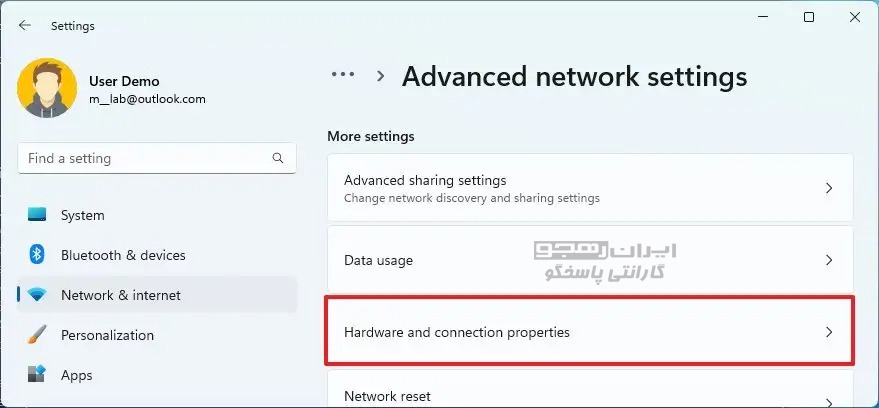Open Data usage chevron arrow
This screenshot has height=408, width=879.
click(828, 260)
